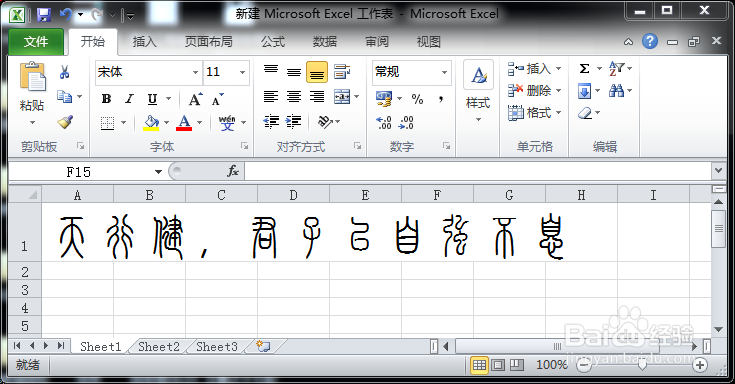Apply the yellow fill color bucket
The height and width of the screenshot is (384, 735).
tap(151, 123)
